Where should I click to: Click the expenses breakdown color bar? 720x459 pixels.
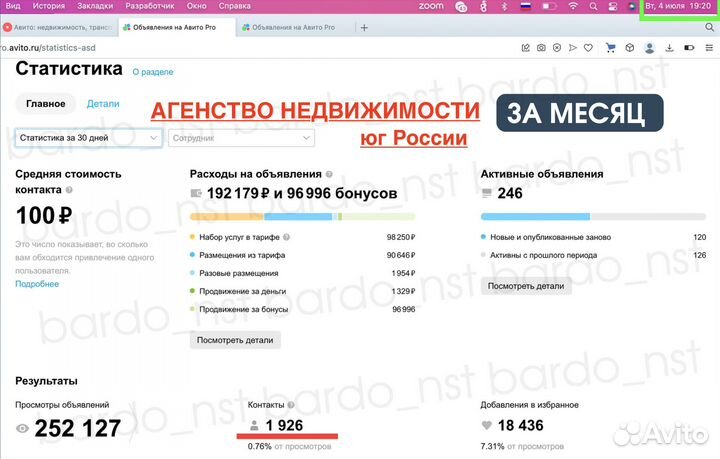pos(303,217)
